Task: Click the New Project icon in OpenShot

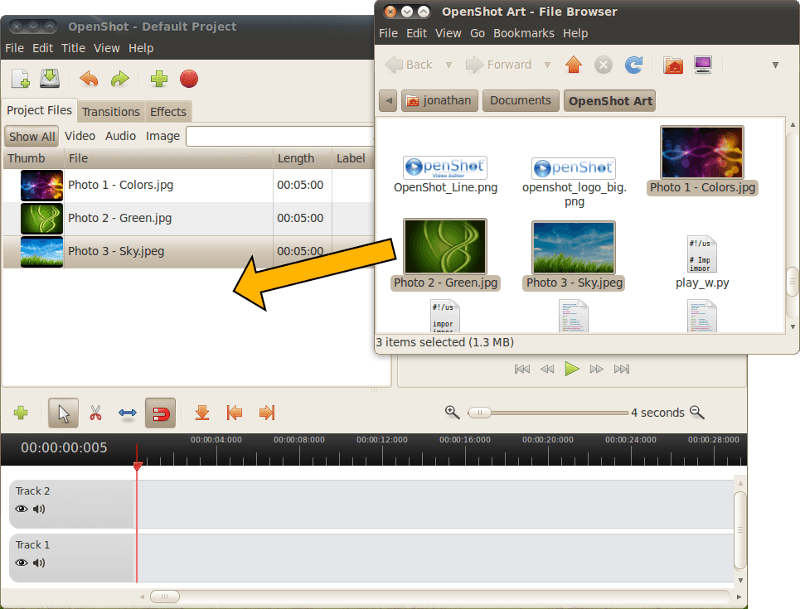Action: pos(20,79)
